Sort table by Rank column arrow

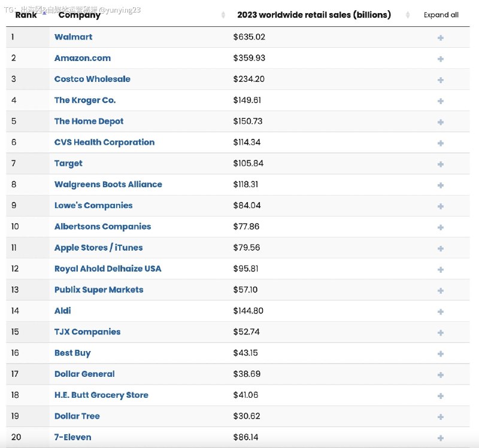(44, 13)
